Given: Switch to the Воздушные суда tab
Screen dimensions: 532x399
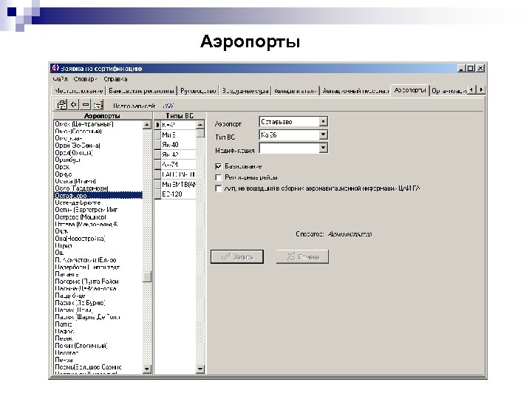Looking at the screenshot, I should click(x=245, y=91).
